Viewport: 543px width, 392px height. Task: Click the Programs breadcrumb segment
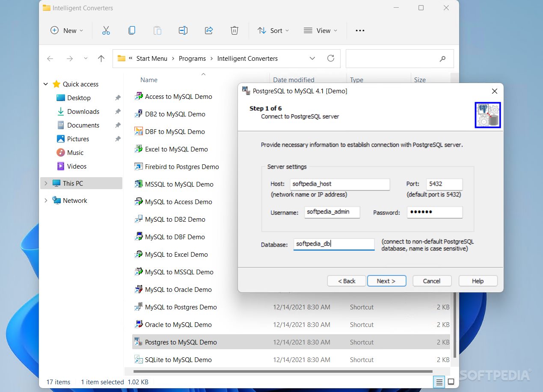point(192,59)
